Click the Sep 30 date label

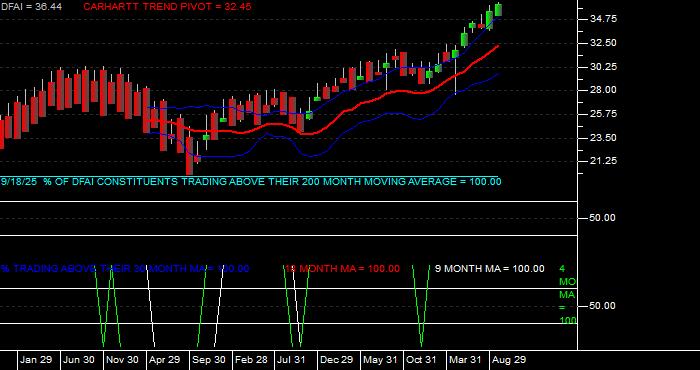(208, 360)
